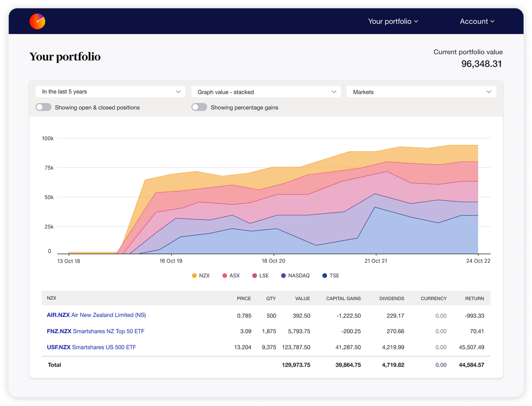The height and width of the screenshot is (406, 532).
Task: Open FNZ.NZX Smartshares NZ Top 50 ETF
Action: click(x=96, y=331)
